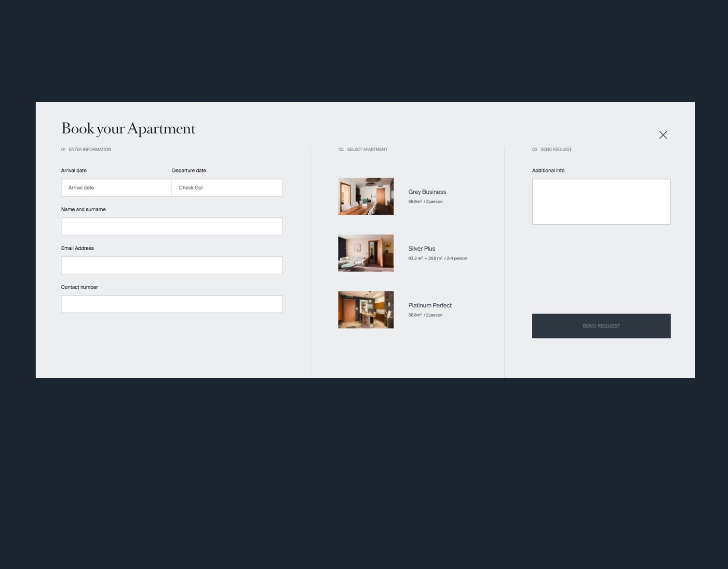Click the Email Address label
This screenshot has width=728, height=569.
tap(78, 248)
